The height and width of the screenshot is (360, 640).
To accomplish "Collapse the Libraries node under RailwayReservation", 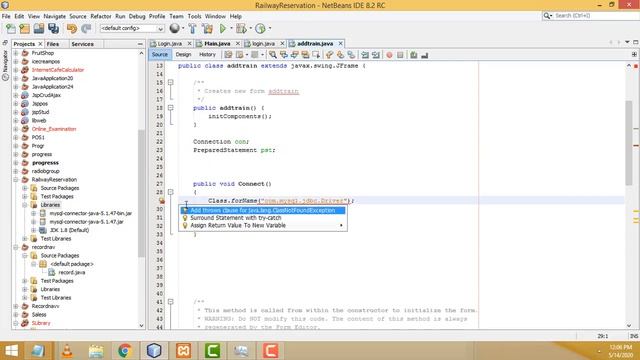I will [x=24, y=205].
